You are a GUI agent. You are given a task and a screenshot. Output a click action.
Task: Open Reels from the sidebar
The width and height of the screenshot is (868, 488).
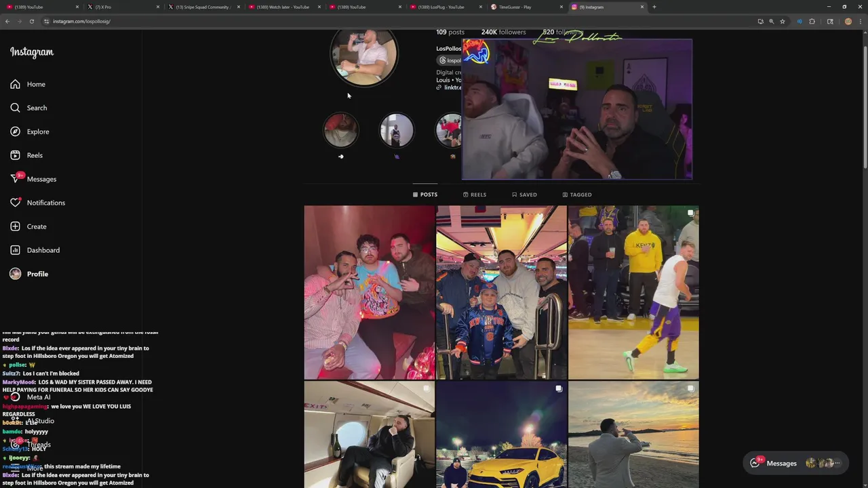click(x=26, y=155)
